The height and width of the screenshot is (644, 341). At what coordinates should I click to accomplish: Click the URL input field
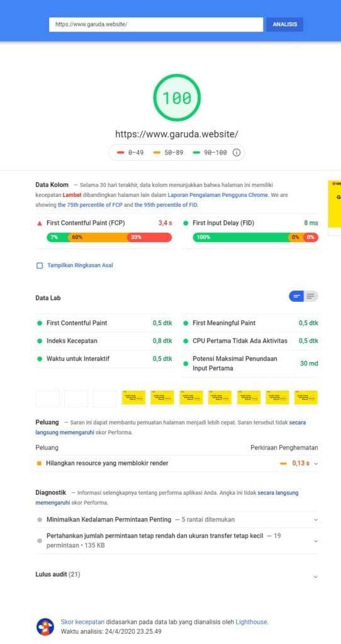pos(156,25)
